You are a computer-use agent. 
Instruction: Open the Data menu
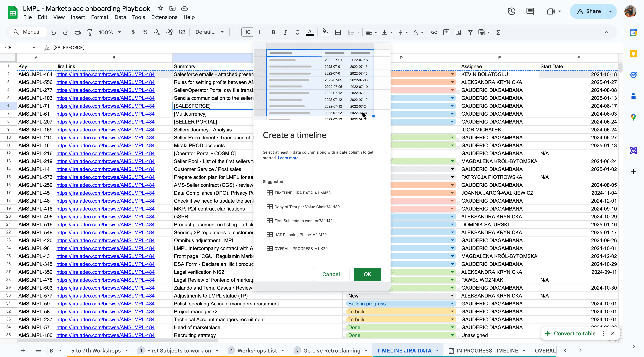120,17
